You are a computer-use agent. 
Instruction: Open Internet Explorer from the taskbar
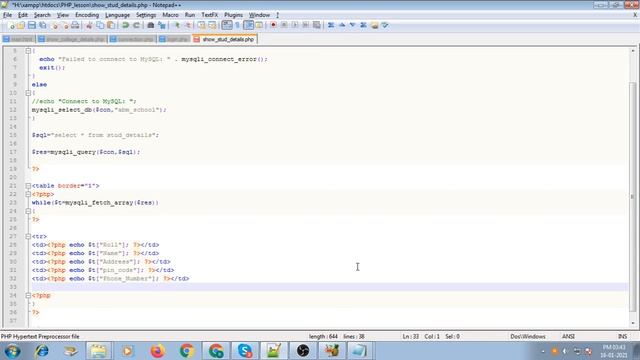41,351
